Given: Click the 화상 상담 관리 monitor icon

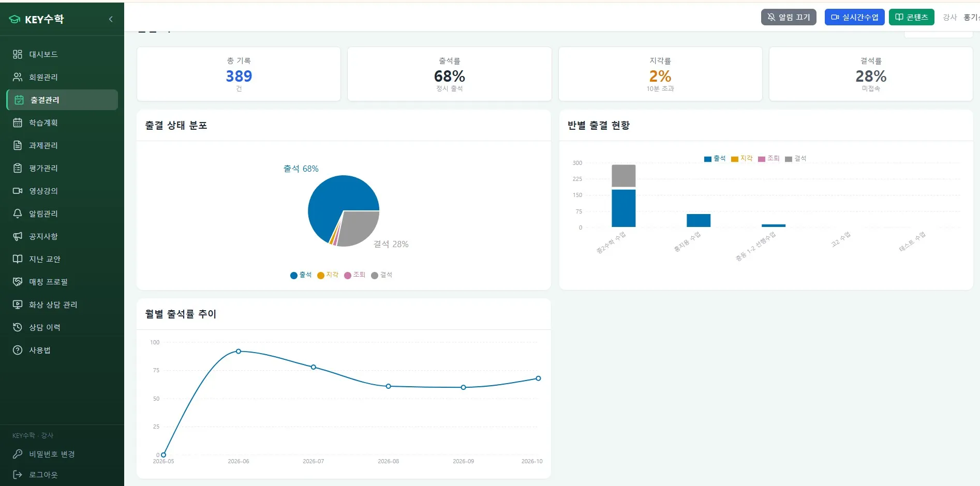Looking at the screenshot, I should [18, 305].
